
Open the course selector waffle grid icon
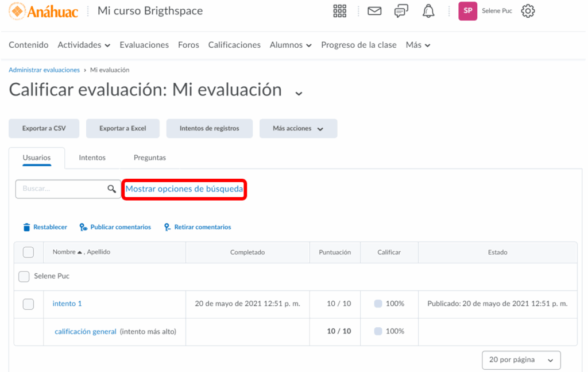pyautogui.click(x=339, y=11)
